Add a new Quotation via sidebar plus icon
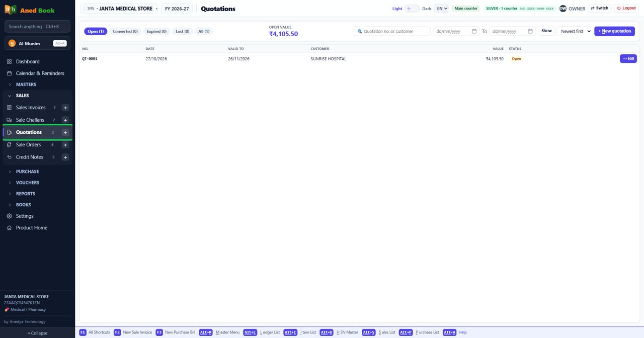 pos(65,132)
